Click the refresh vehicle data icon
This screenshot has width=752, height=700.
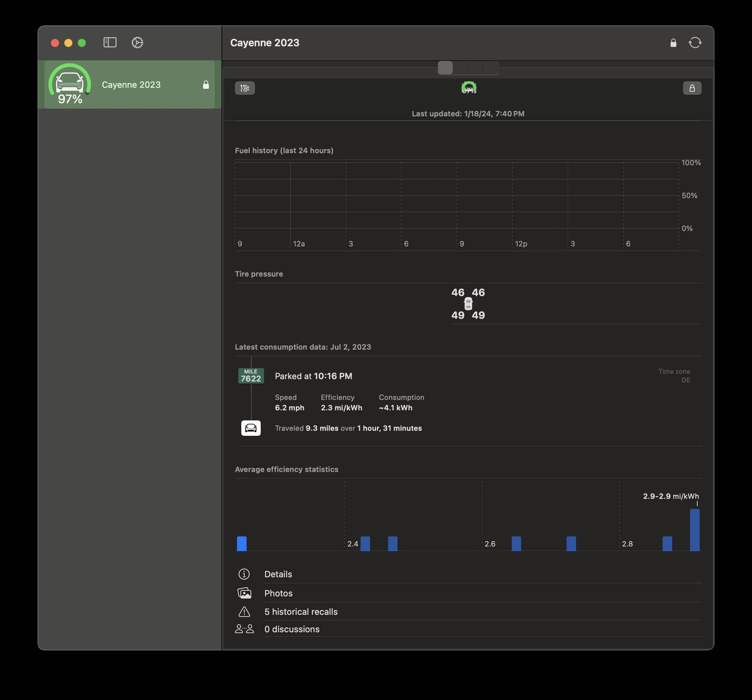pyautogui.click(x=695, y=43)
